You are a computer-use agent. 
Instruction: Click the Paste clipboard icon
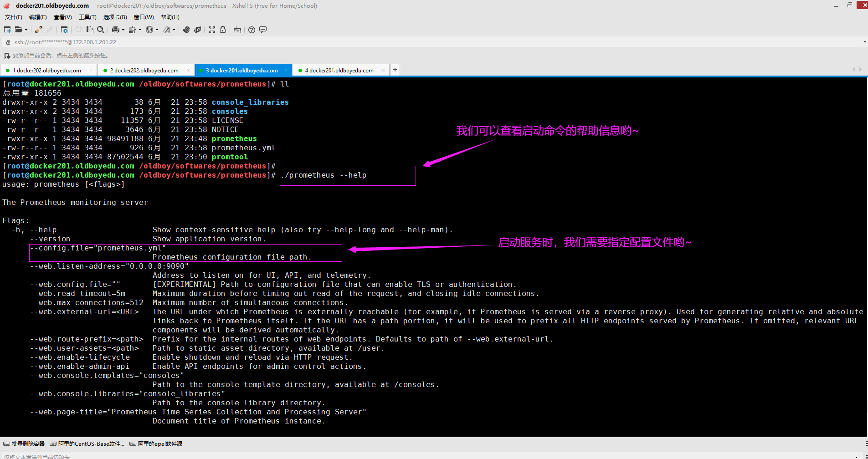coord(90,30)
